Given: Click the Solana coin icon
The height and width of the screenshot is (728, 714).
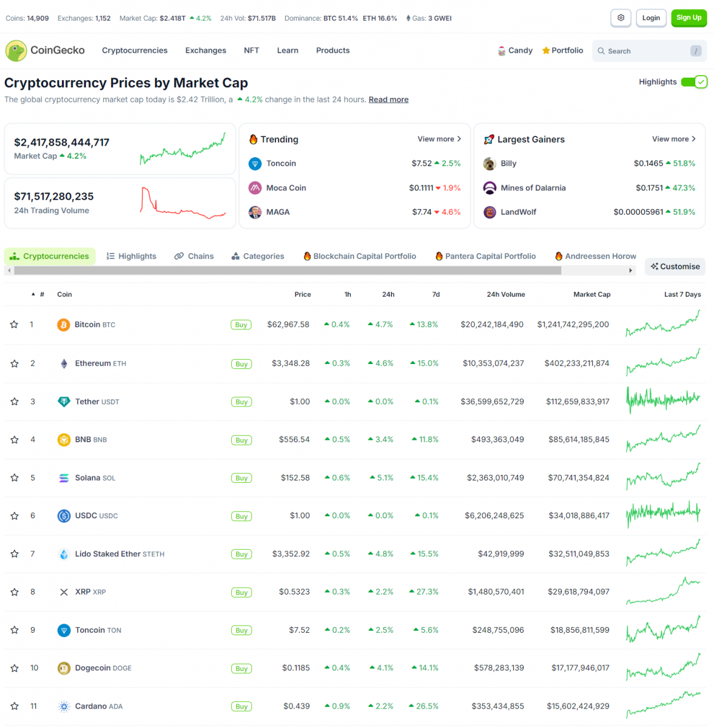Looking at the screenshot, I should tap(64, 478).
